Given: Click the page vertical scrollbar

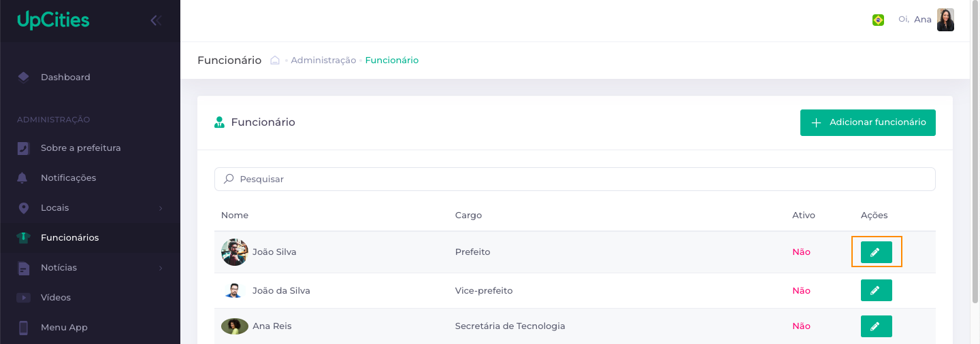Looking at the screenshot, I should pos(975,152).
